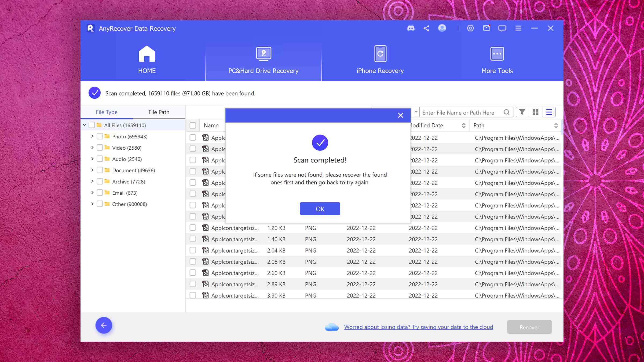Check the Document checkbox
This screenshot has height=362, width=644.
[x=100, y=170]
